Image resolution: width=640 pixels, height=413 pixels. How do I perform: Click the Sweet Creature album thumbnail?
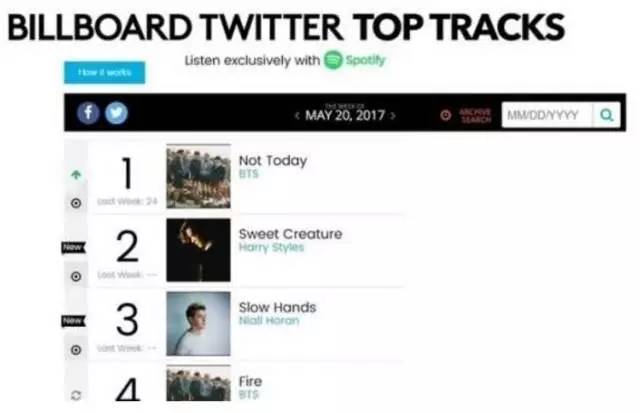click(x=198, y=250)
